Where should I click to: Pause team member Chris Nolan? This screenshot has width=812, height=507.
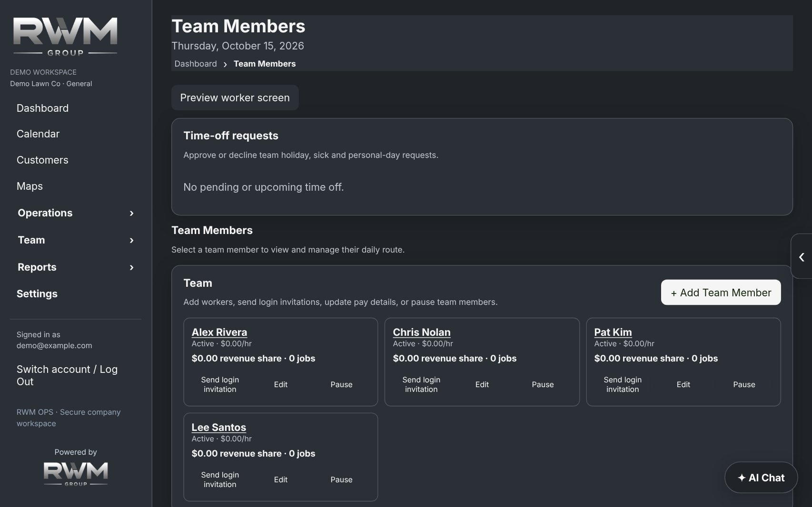coord(543,384)
